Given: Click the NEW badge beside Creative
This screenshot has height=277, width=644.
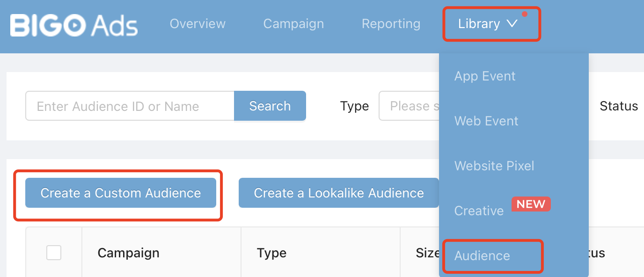Looking at the screenshot, I should tap(531, 204).
